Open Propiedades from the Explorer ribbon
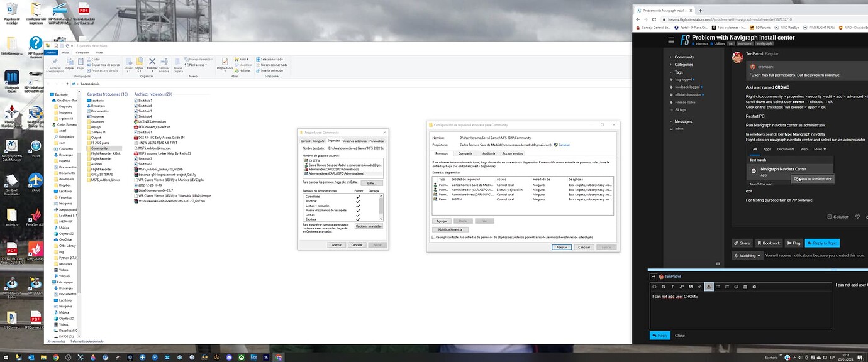868x362 pixels. pyautogui.click(x=225, y=63)
